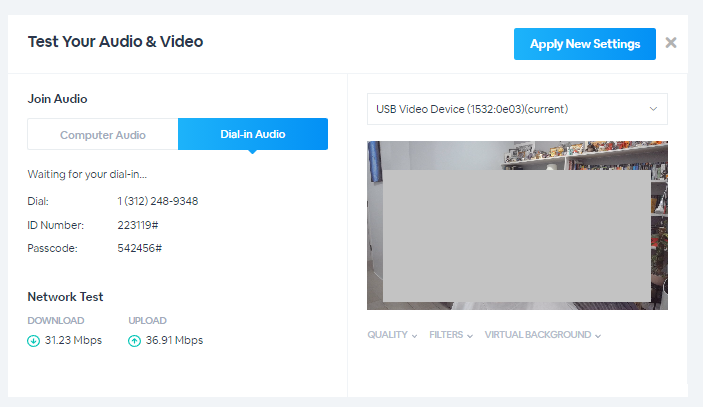Click the 31.23 Mbps download value
The width and height of the screenshot is (703, 407).
pos(73,340)
